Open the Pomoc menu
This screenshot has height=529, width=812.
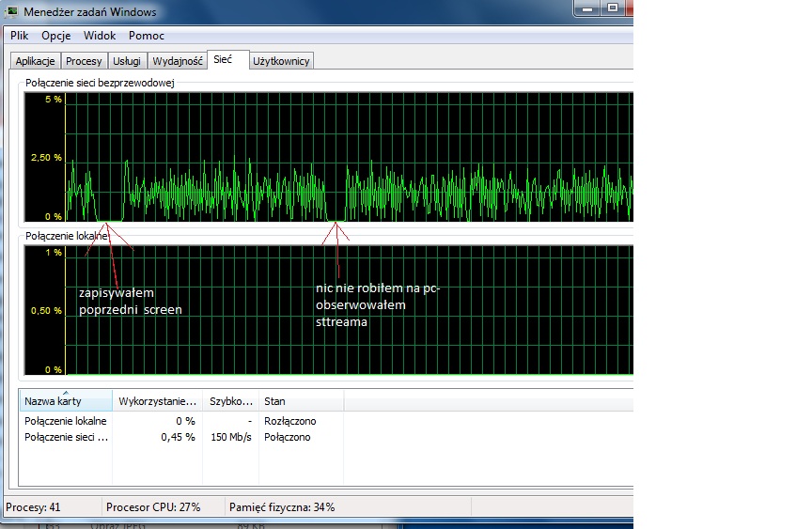click(x=147, y=36)
